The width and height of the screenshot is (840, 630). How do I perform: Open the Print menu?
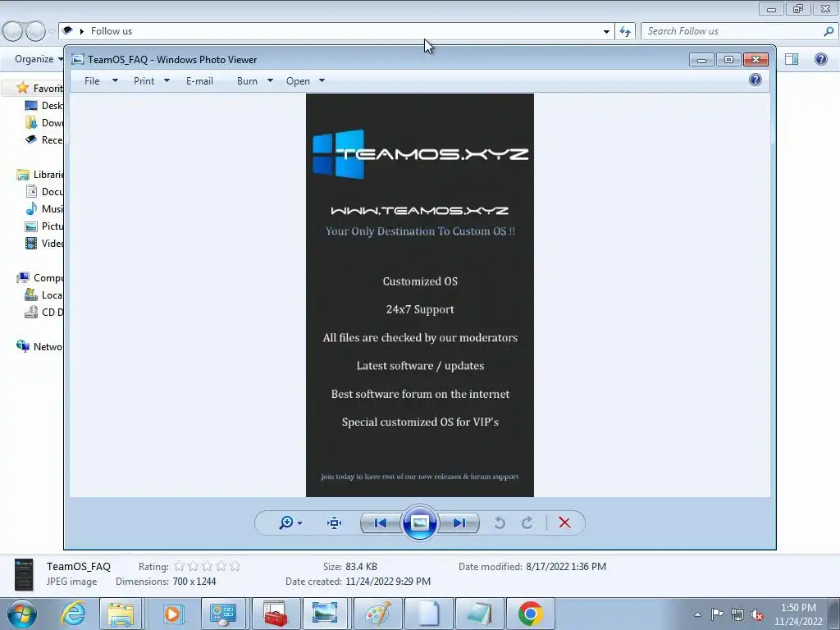pyautogui.click(x=144, y=81)
